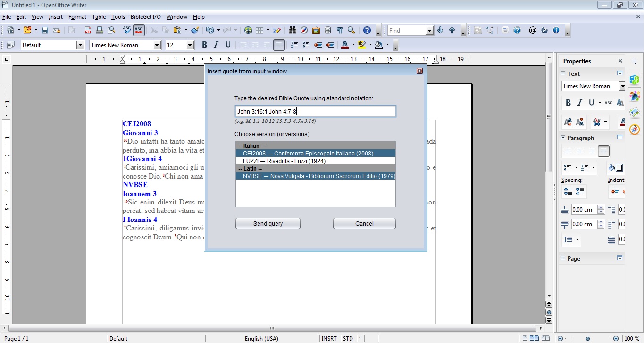644x343 pixels.
Task: Click Cancel in quote dialog
Action: 364,223
